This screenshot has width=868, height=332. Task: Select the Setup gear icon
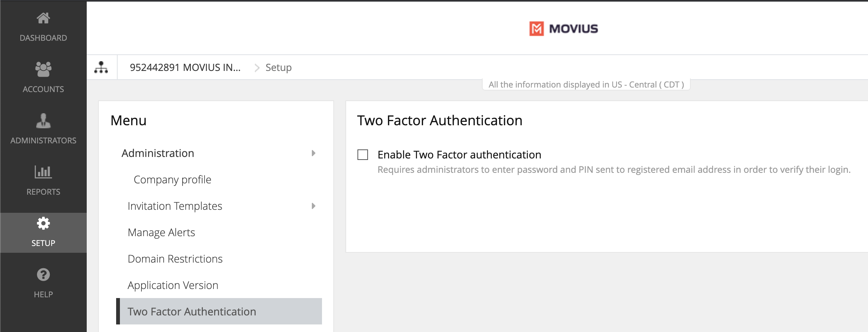[x=43, y=223]
